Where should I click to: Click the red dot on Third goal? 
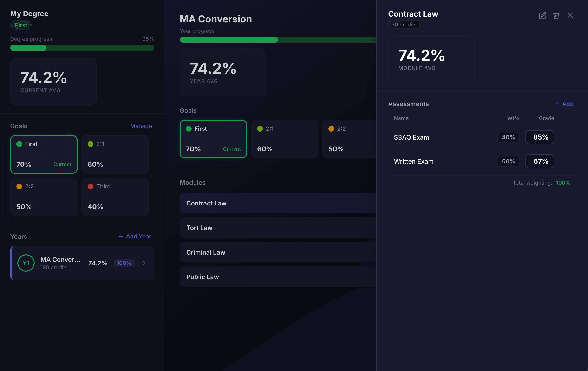click(91, 186)
